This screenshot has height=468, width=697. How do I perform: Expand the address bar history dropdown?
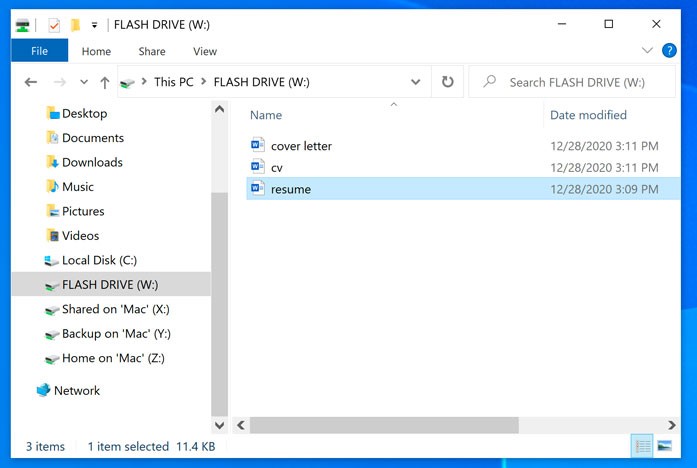(x=415, y=82)
